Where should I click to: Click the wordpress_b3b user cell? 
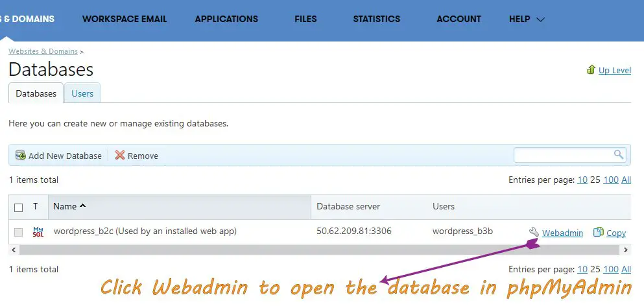462,231
